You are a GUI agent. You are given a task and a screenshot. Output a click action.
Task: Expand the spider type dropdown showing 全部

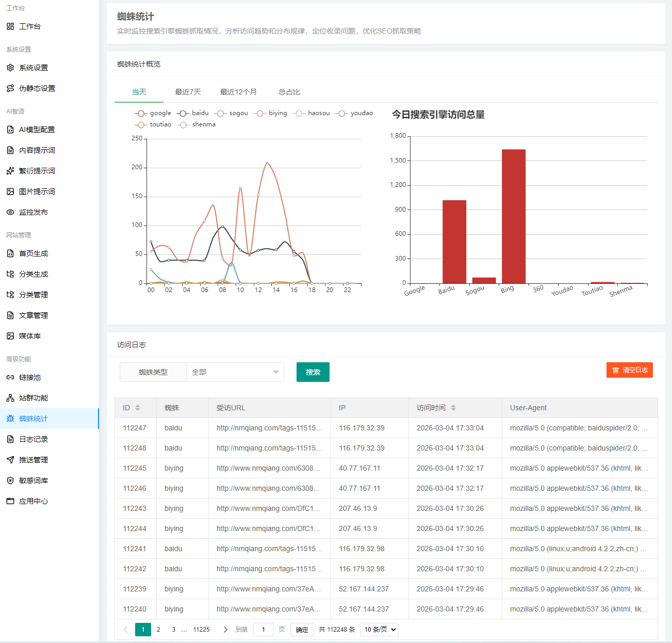tap(235, 372)
